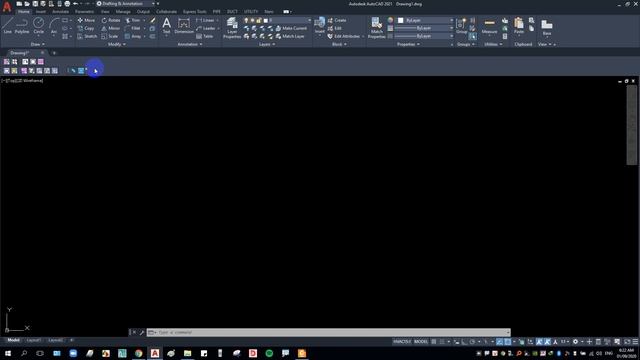Expand the Block panel

[339, 44]
